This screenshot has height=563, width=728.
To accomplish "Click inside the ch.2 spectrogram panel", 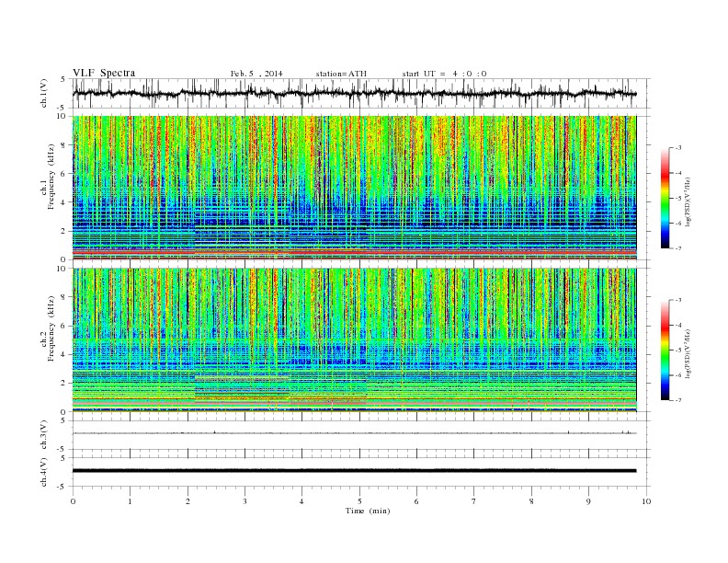I will pos(354,339).
